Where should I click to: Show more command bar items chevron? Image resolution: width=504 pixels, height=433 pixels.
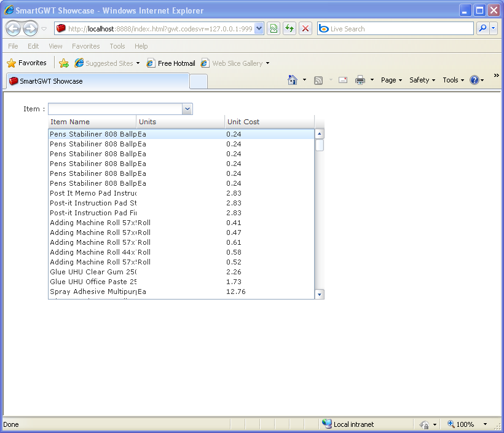pos(496,75)
